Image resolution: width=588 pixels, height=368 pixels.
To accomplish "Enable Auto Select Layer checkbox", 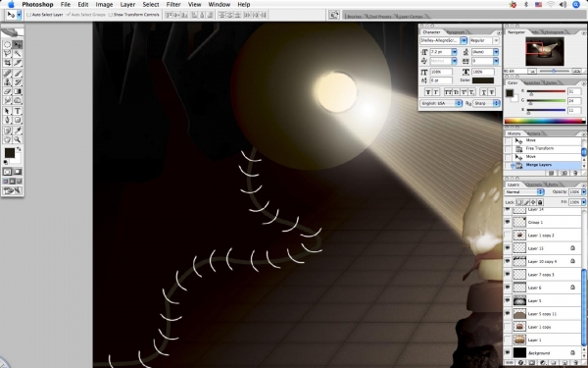I will [x=28, y=15].
